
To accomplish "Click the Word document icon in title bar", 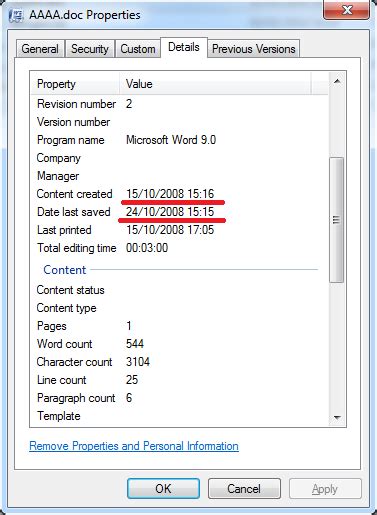I will (16, 15).
